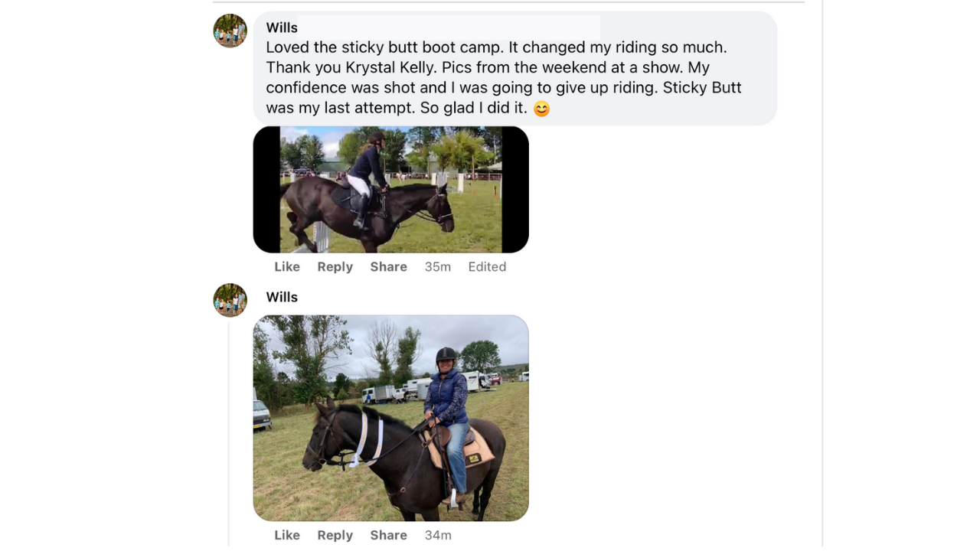Reply to the comment posted 34m ago
The width and height of the screenshot is (980, 551).
[335, 535]
